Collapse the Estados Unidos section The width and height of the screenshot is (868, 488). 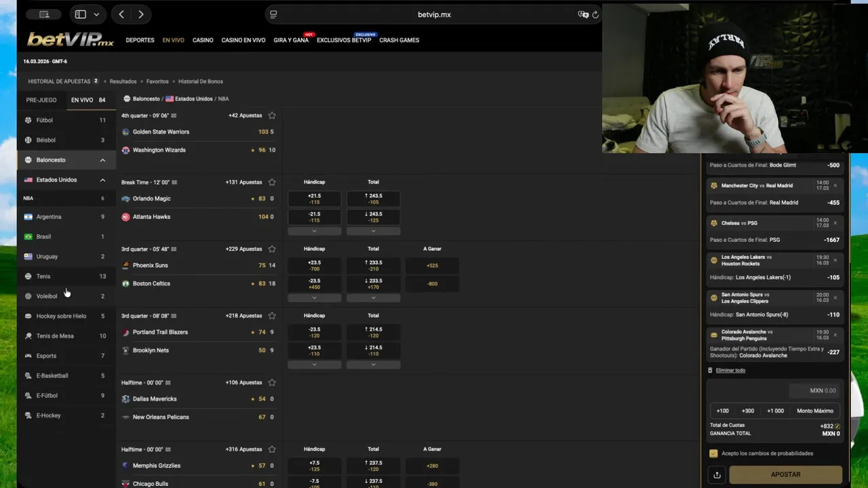tap(102, 180)
